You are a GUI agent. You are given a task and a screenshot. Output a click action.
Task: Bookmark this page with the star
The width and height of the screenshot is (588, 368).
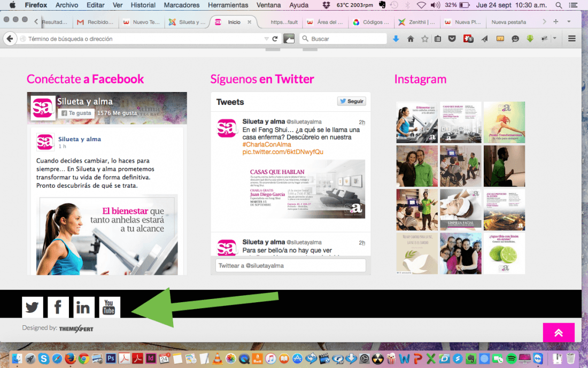(x=424, y=39)
